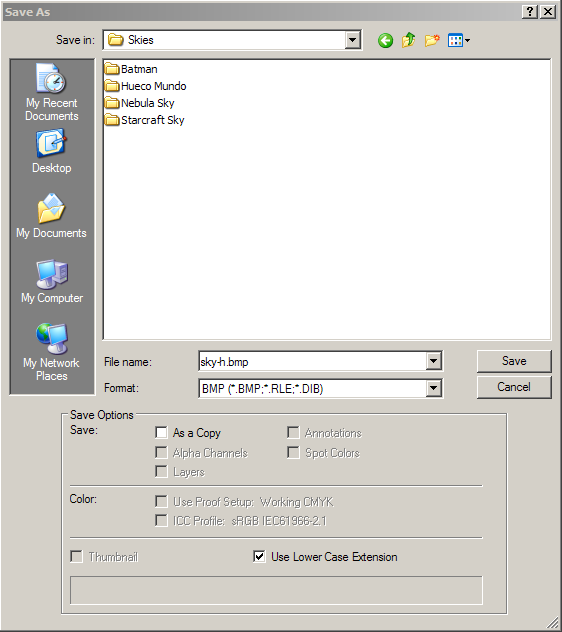The width and height of the screenshot is (562, 632).
Task: Click the Help question mark button
Action: pos(530,12)
